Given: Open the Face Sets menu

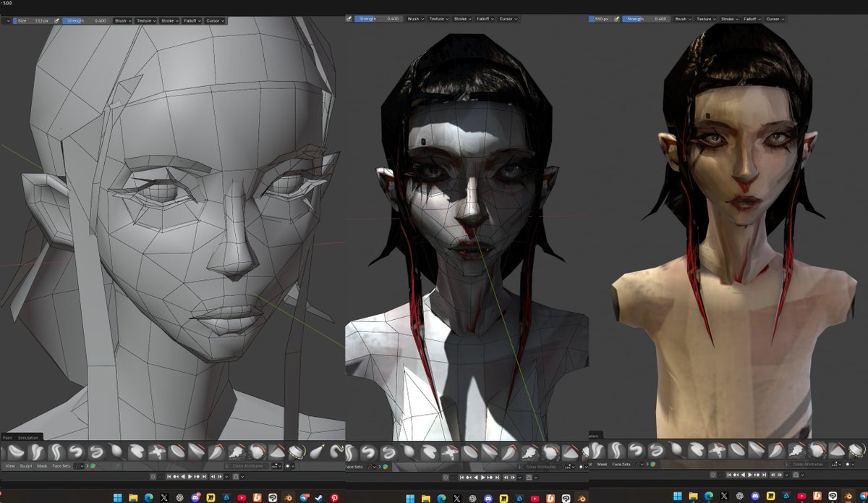Looking at the screenshot, I should pyautogui.click(x=61, y=465).
